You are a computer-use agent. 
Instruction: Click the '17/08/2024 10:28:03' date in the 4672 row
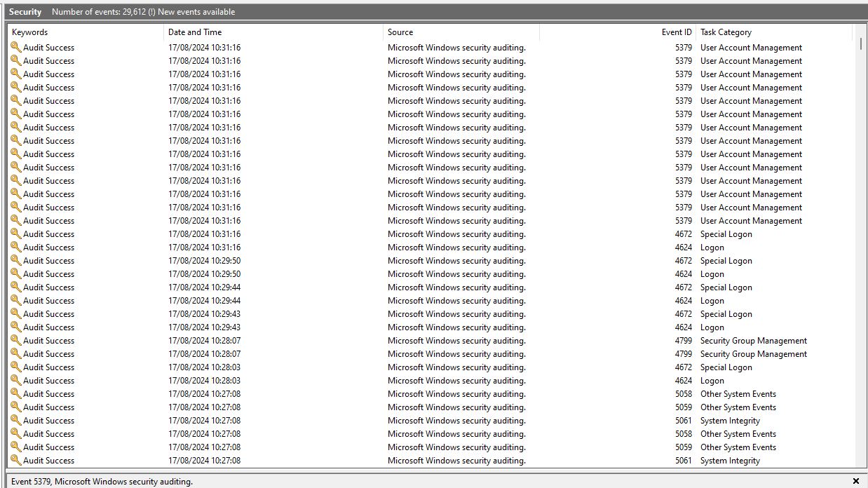point(204,367)
